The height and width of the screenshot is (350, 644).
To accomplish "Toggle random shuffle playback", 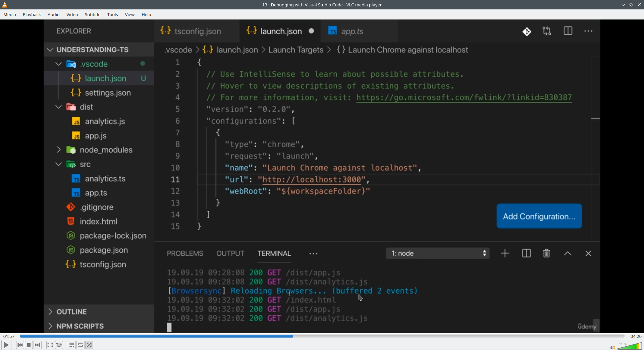I will click(x=90, y=345).
